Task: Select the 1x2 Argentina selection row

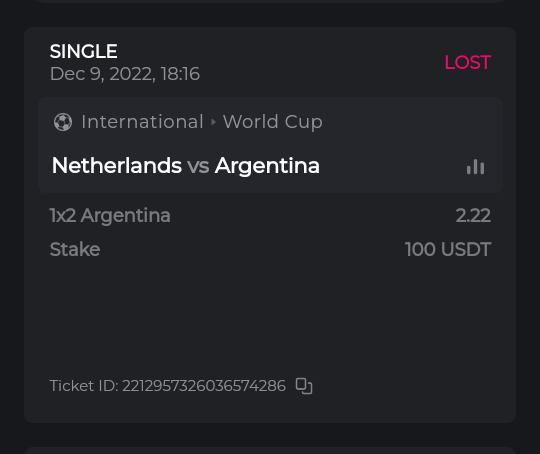Action: tap(270, 216)
